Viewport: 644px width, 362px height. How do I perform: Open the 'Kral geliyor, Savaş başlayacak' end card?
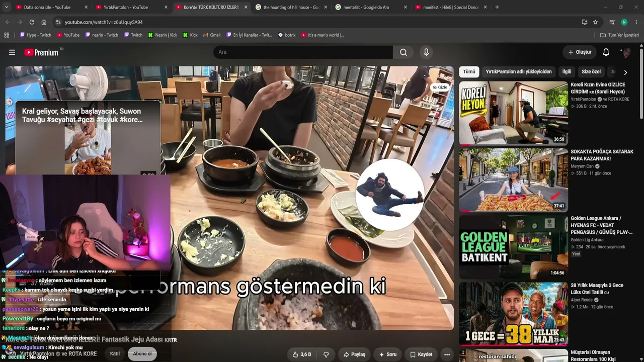pos(88,138)
